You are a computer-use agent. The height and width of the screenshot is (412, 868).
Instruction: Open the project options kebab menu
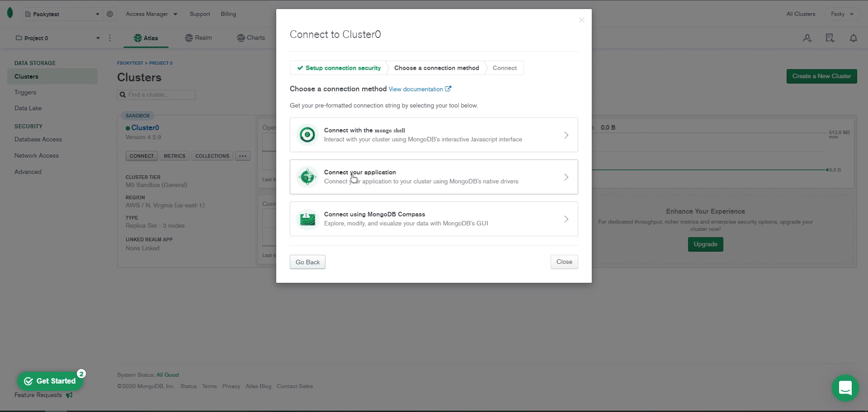[x=110, y=38]
